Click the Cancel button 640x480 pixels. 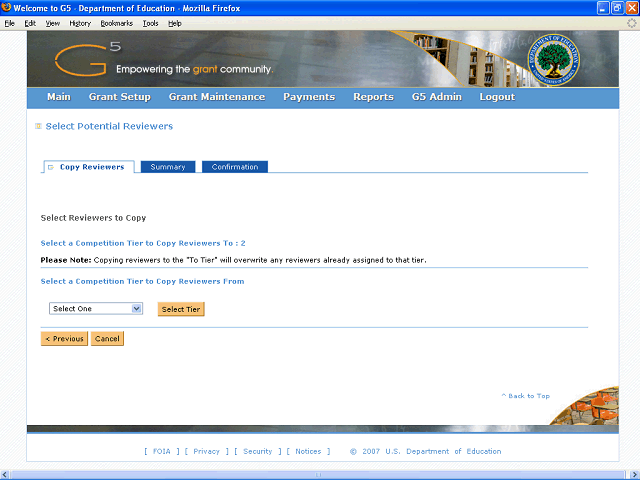[107, 338]
